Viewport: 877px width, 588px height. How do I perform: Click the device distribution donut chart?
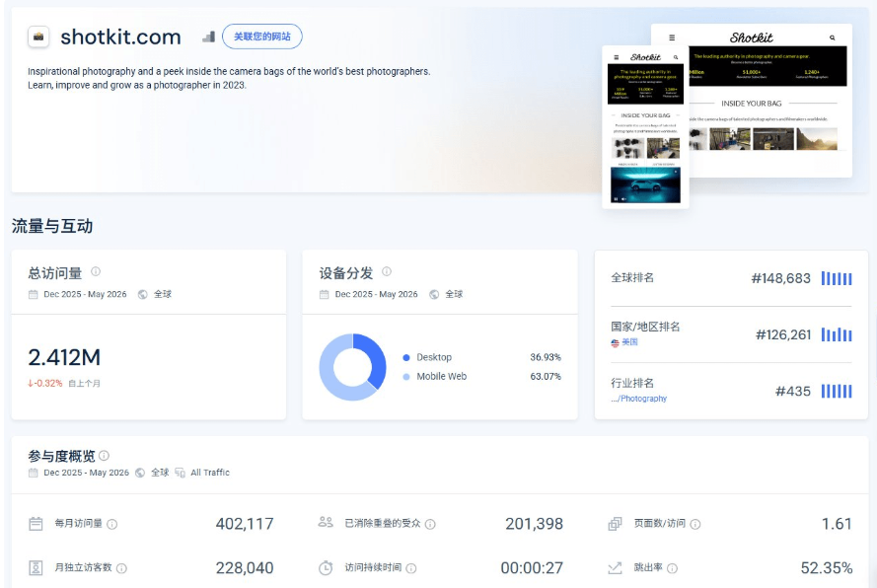click(352, 367)
